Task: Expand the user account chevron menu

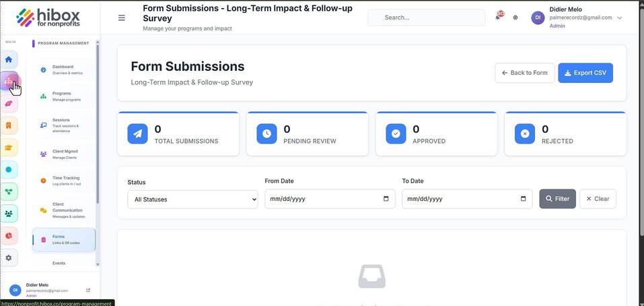Action: 620,18
